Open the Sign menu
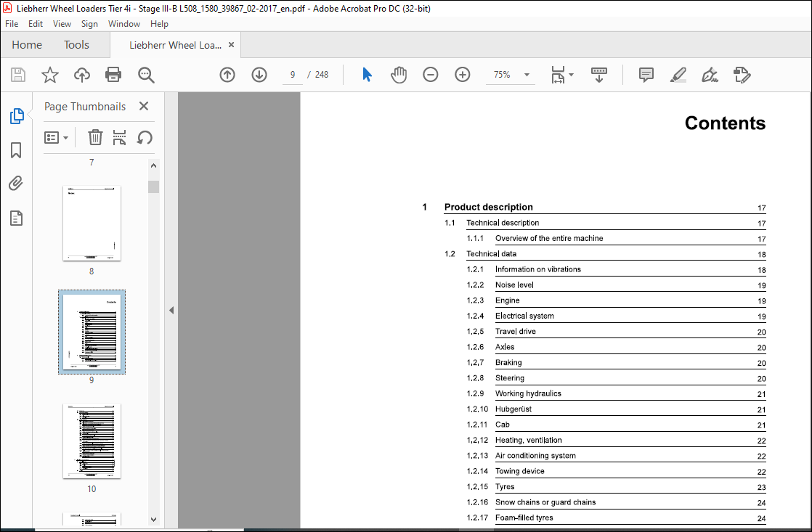The width and height of the screenshot is (812, 532). click(89, 24)
